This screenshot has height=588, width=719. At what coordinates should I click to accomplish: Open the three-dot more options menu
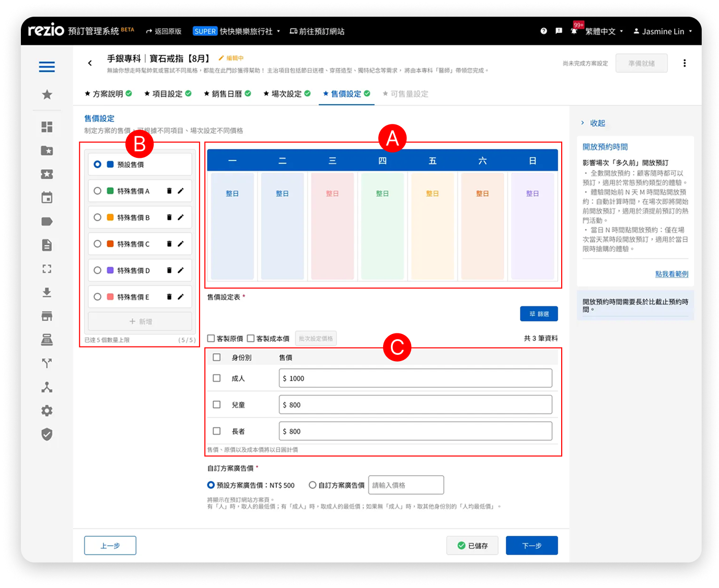point(684,63)
